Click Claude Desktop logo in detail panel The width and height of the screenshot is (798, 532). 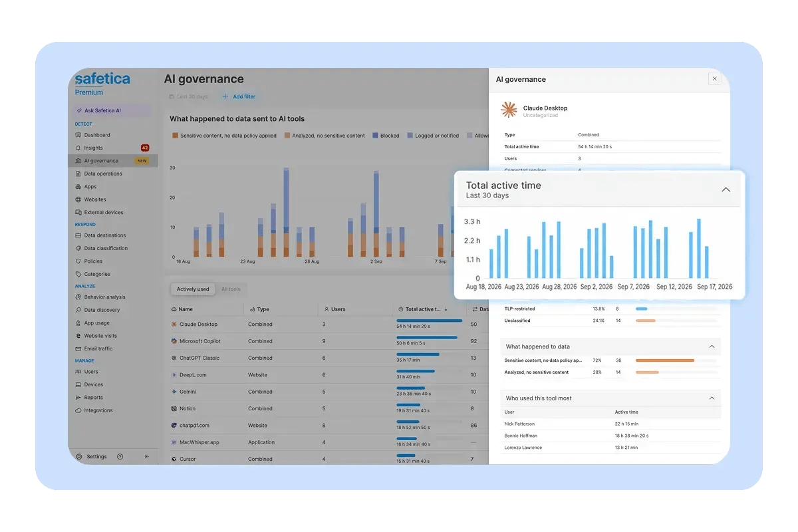(x=509, y=110)
